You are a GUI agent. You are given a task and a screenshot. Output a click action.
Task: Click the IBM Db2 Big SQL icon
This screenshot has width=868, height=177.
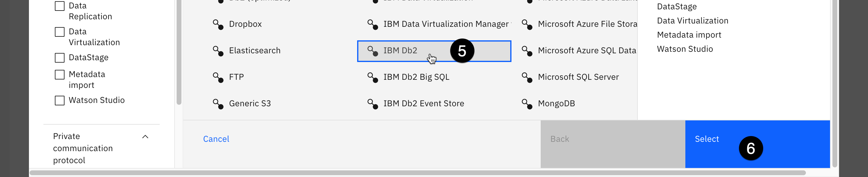pyautogui.click(x=372, y=78)
